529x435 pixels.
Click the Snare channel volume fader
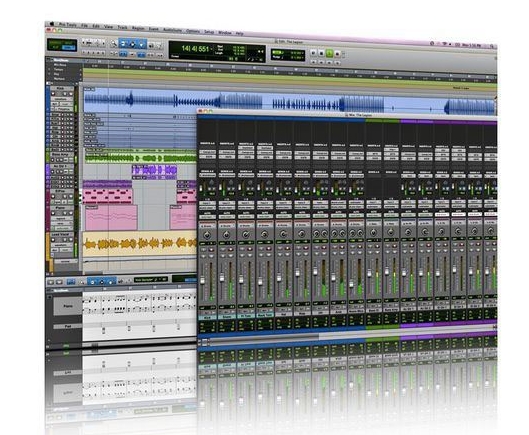pyautogui.click(x=222, y=278)
